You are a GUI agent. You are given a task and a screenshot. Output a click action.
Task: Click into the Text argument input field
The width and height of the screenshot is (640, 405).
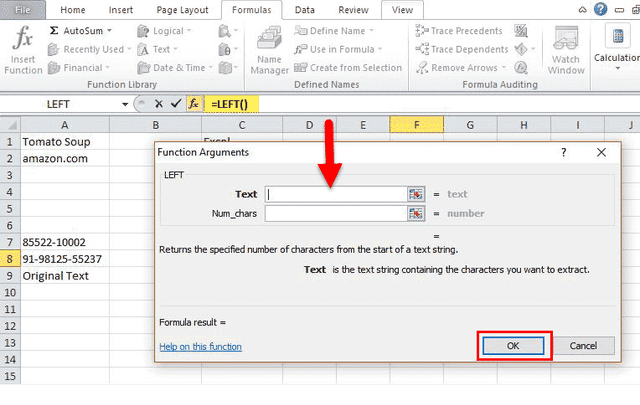point(335,194)
